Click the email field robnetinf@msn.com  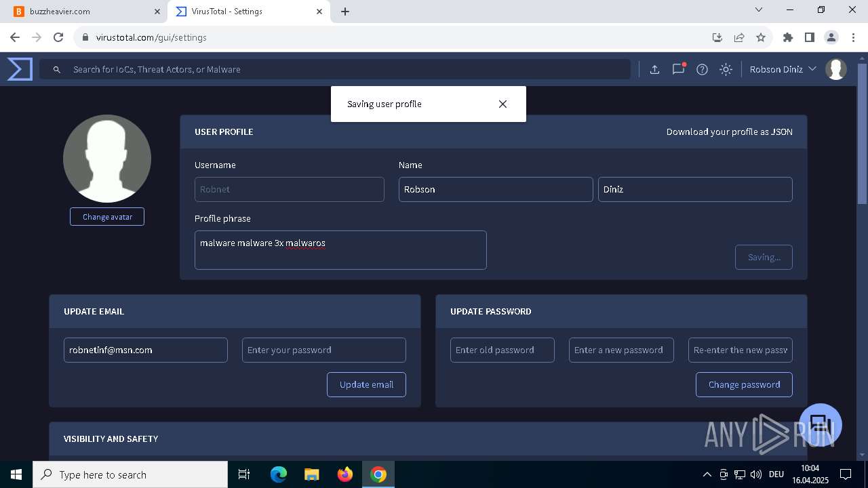click(x=146, y=350)
